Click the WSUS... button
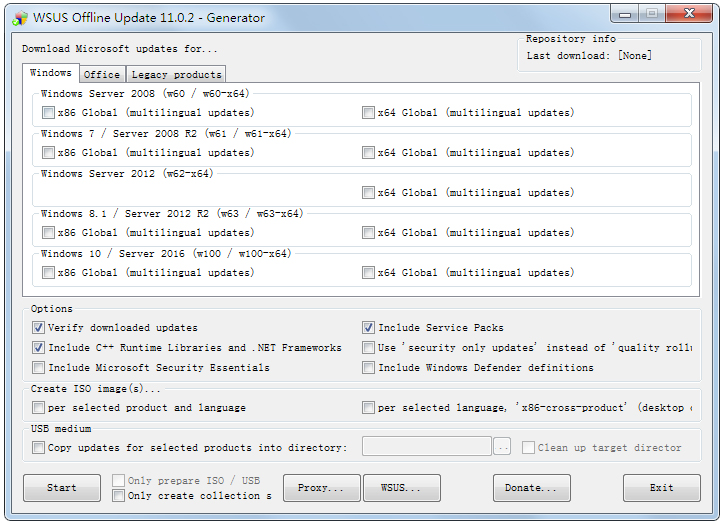Screen dimensions: 725x525 tap(402, 488)
